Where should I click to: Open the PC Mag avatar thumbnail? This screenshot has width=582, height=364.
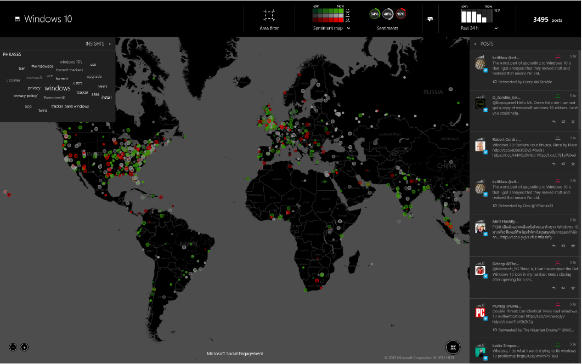pyautogui.click(x=480, y=312)
